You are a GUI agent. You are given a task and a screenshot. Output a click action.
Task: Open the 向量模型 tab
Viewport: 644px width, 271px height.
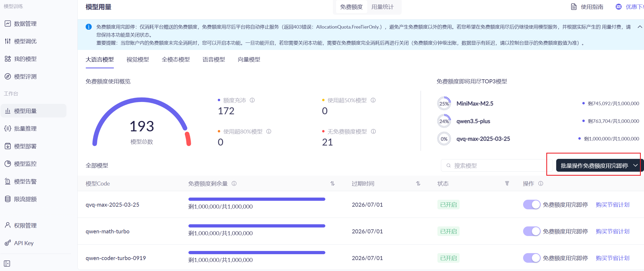coord(249,60)
